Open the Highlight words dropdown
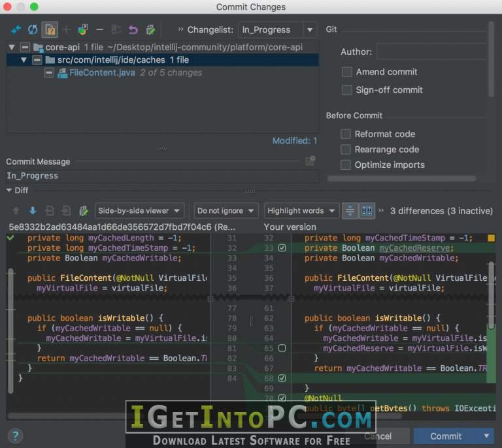The image size is (502, 448). point(301,211)
